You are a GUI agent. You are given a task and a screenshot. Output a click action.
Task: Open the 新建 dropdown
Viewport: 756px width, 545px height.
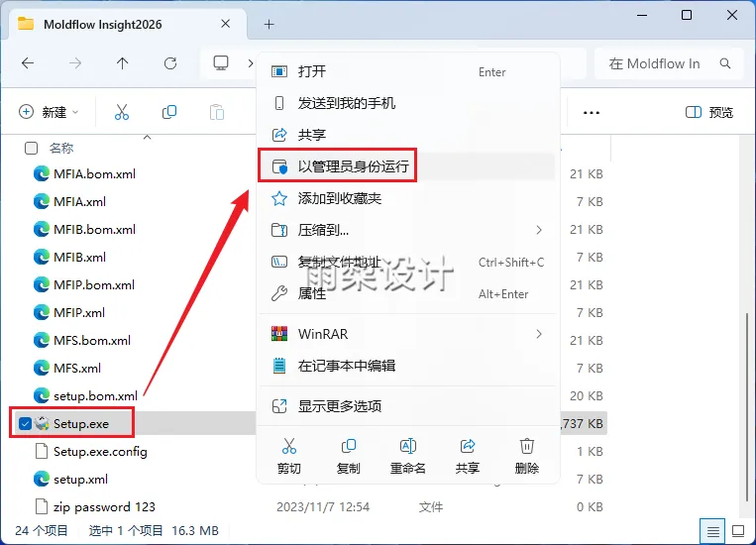click(x=49, y=112)
